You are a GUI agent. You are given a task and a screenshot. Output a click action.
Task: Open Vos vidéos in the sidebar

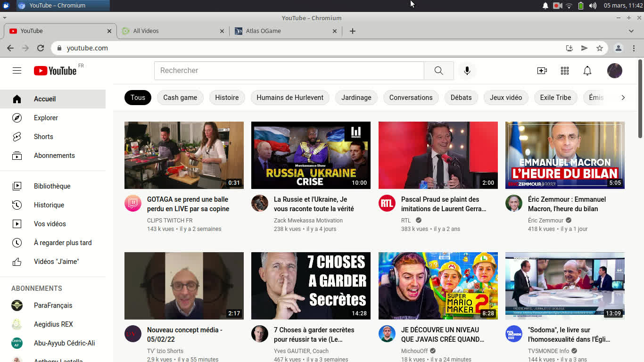click(x=53, y=224)
